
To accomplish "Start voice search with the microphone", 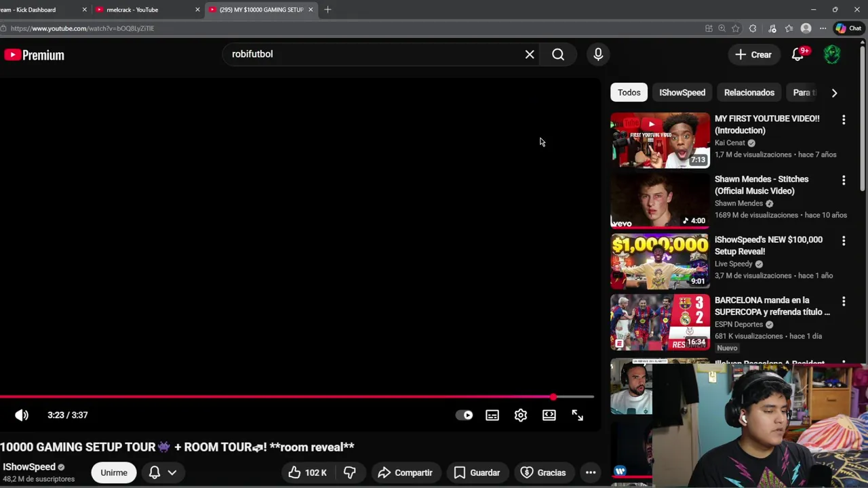I will tap(598, 54).
